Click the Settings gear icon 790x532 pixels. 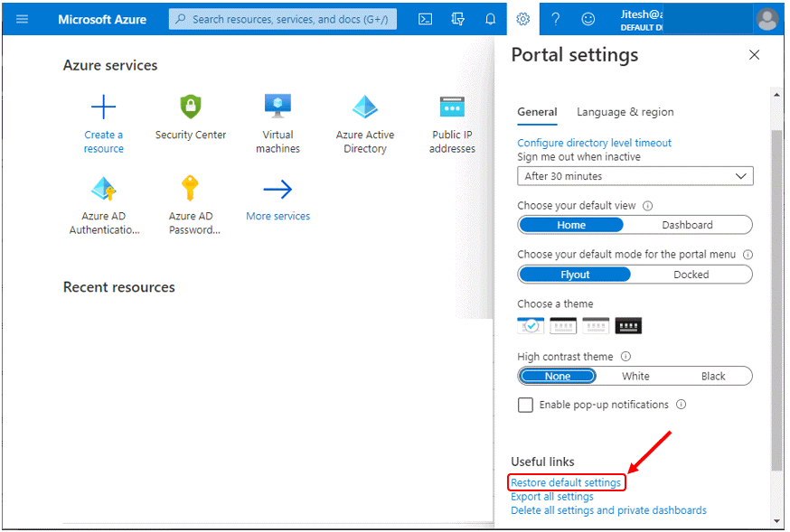point(523,19)
